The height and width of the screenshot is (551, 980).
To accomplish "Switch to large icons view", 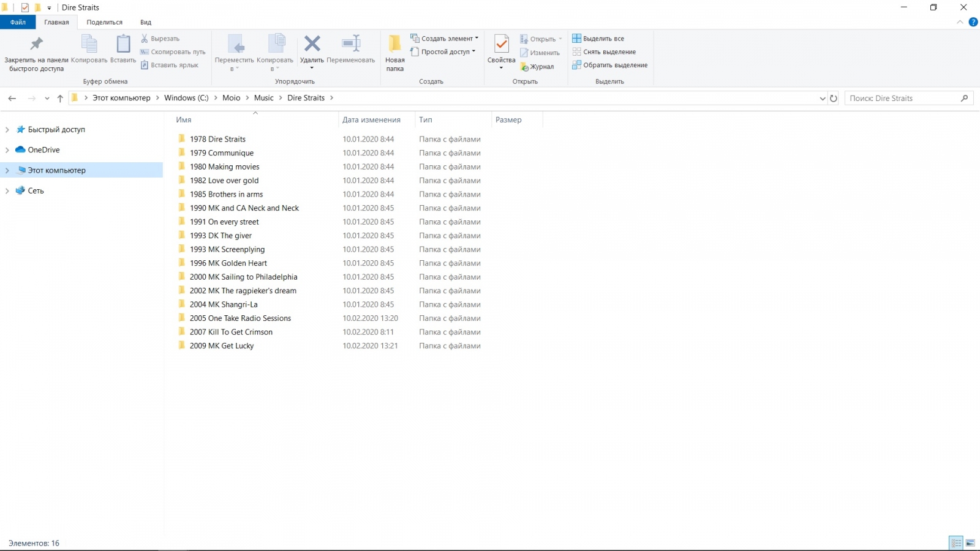I will point(970,543).
